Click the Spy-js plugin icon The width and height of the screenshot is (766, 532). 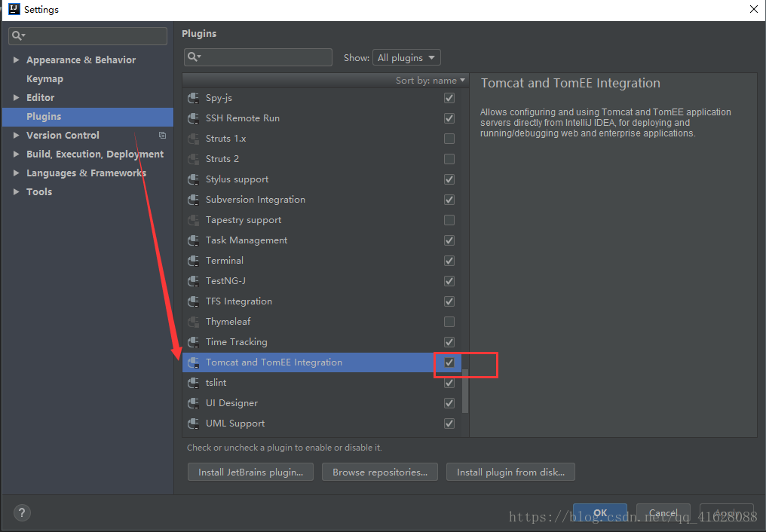tap(194, 98)
